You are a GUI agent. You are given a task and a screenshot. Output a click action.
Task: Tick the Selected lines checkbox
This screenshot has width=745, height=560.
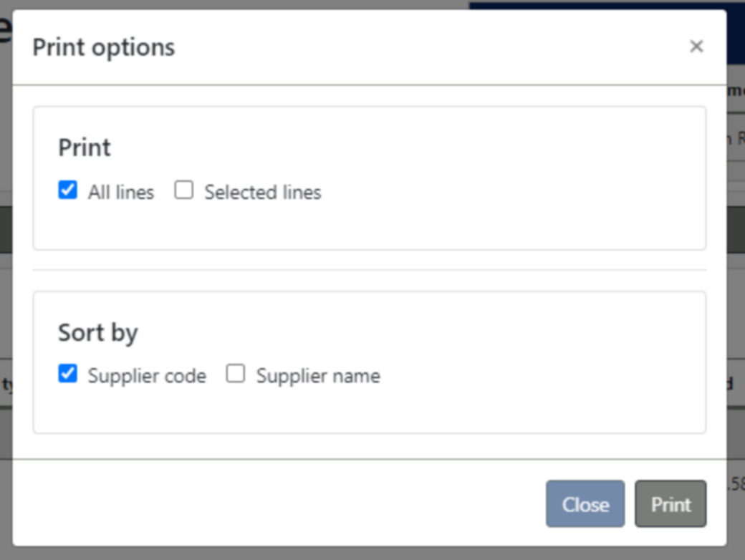click(x=183, y=190)
